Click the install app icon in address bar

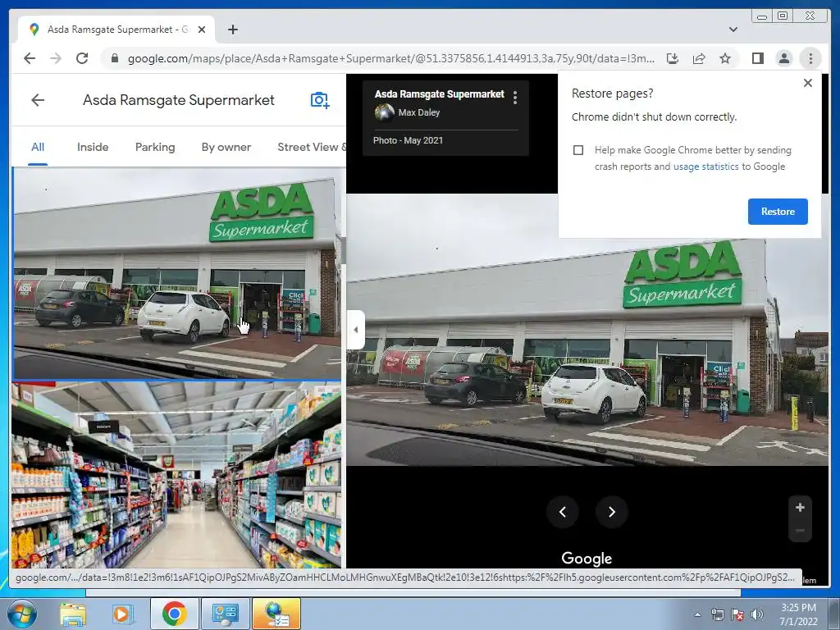tap(673, 58)
